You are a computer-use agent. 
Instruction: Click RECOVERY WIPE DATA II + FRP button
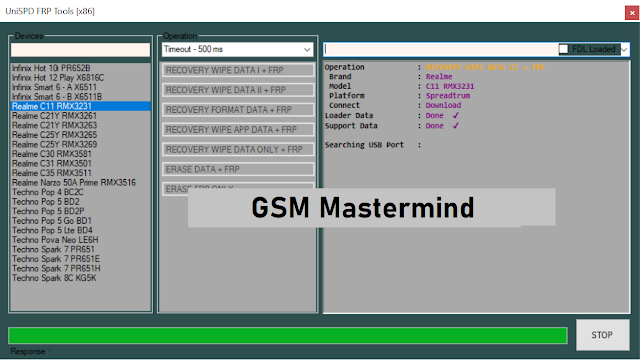pyautogui.click(x=238, y=90)
